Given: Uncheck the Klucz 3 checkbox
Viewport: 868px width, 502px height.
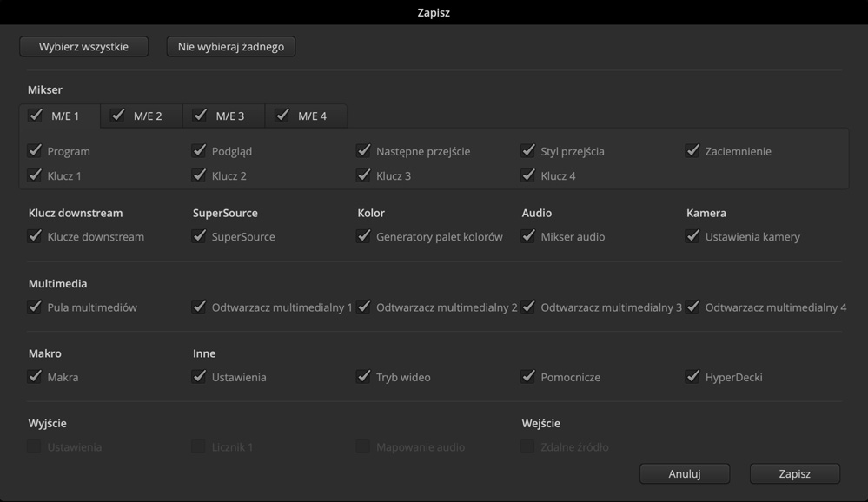Looking at the screenshot, I should point(363,175).
